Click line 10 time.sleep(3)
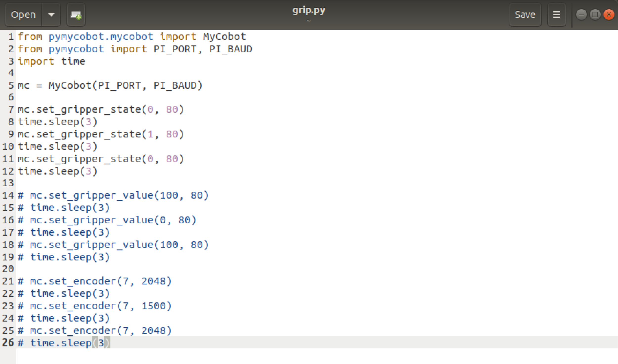The width and height of the screenshot is (618, 364). (58, 147)
